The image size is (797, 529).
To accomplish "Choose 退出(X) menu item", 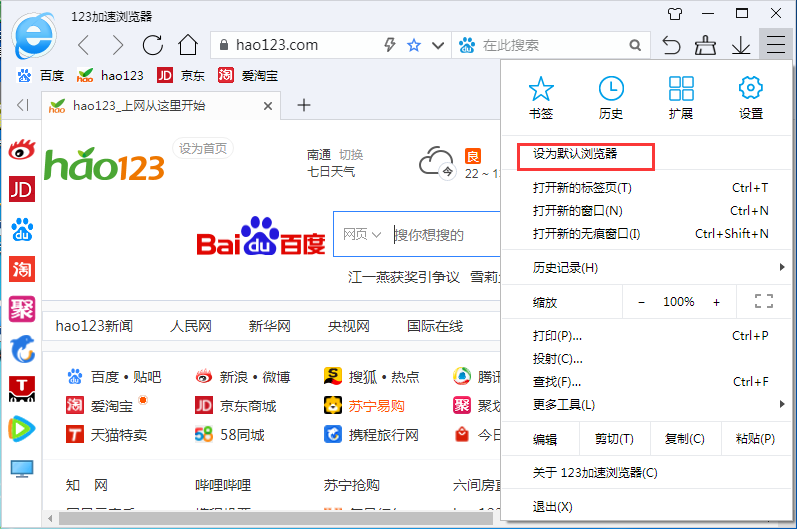I will 647,507.
